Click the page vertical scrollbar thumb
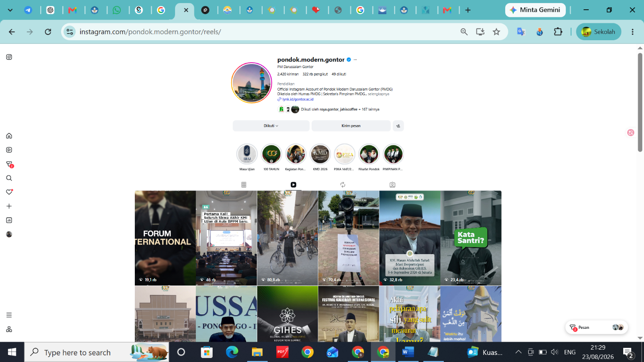Image resolution: width=644 pixels, height=362 pixels. (640, 103)
